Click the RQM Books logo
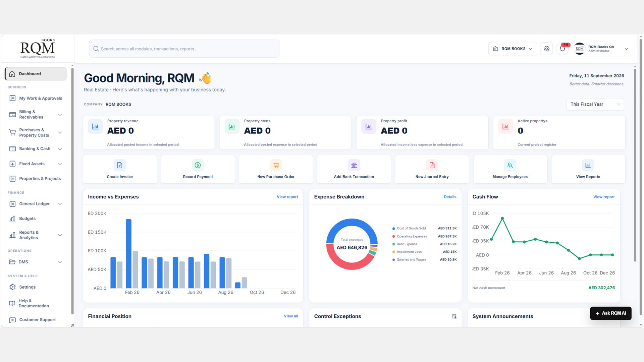This screenshot has width=644, height=362. click(38, 49)
